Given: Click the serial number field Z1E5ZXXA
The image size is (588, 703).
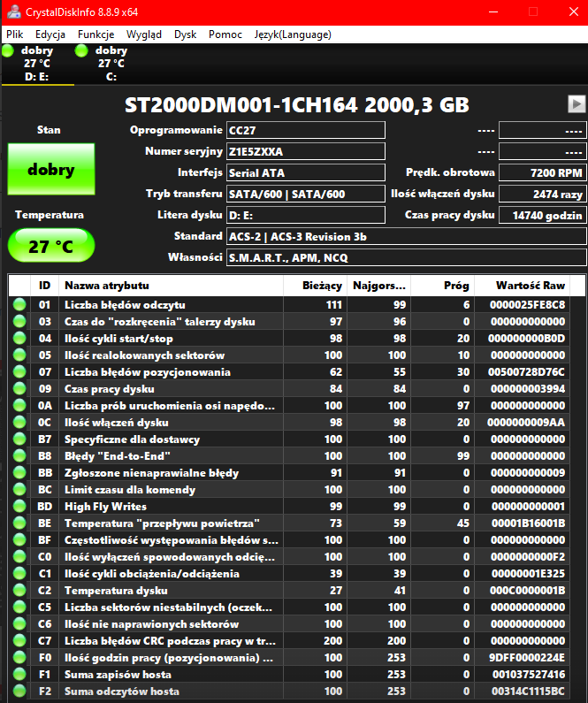Looking at the screenshot, I should pyautogui.click(x=306, y=151).
